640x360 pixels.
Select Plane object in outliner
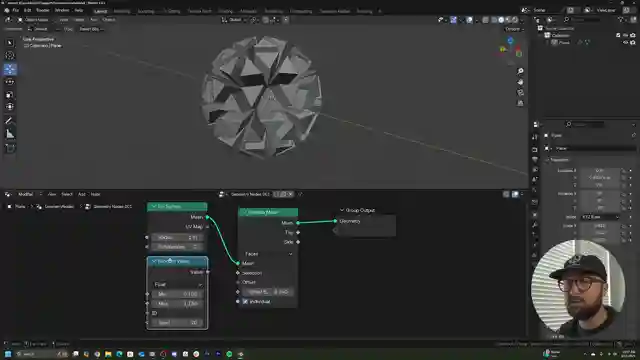564,42
